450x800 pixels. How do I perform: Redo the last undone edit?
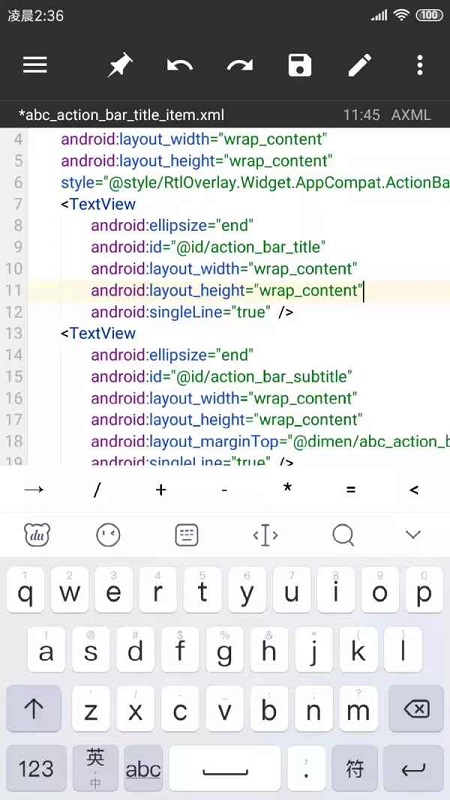(x=240, y=65)
